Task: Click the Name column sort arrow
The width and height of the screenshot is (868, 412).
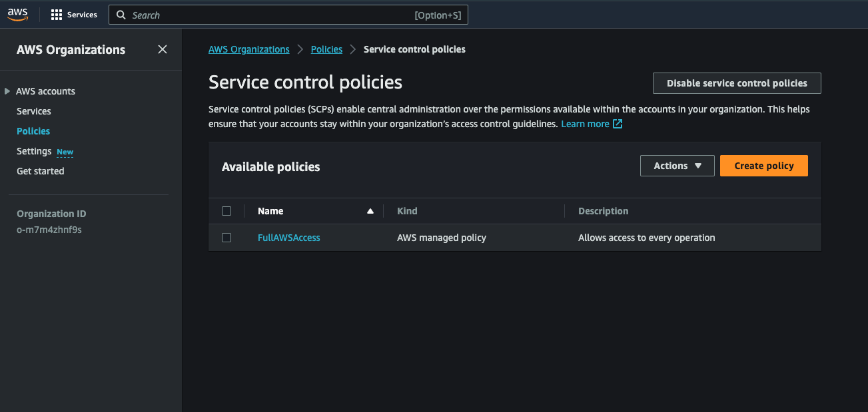Action: pos(370,211)
